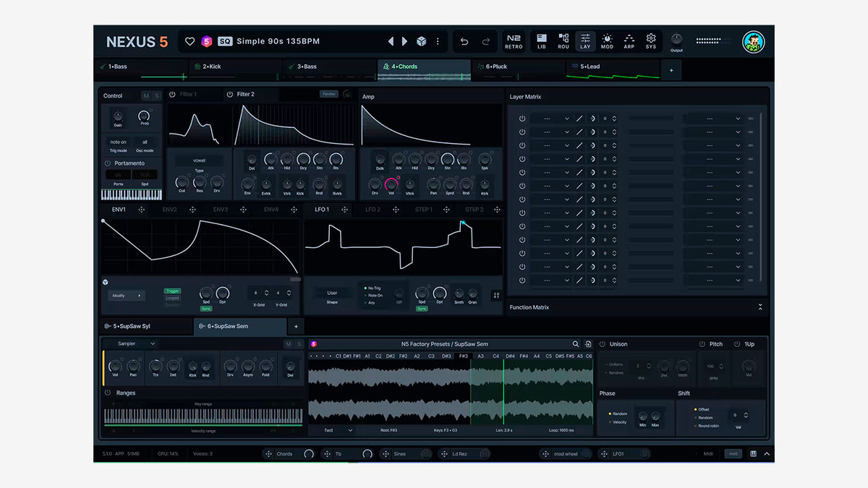
Task: Open the Modify menu in the ENV1 section
Action: [126, 296]
